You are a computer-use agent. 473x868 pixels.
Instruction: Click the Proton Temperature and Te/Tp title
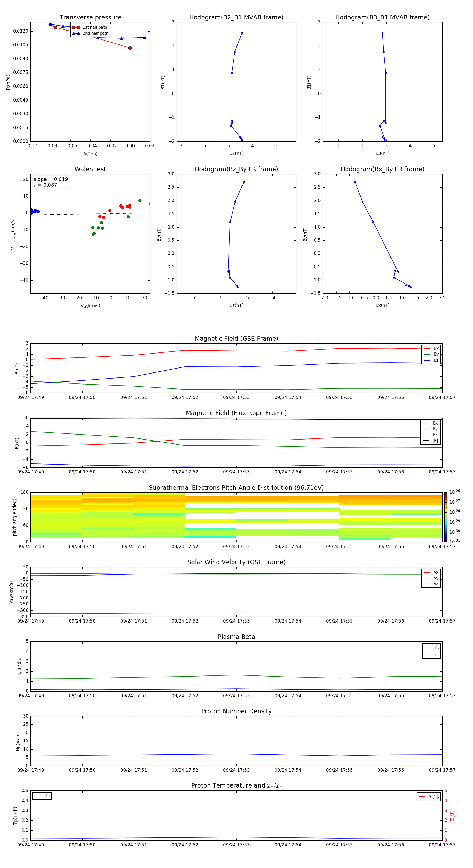coord(236,786)
